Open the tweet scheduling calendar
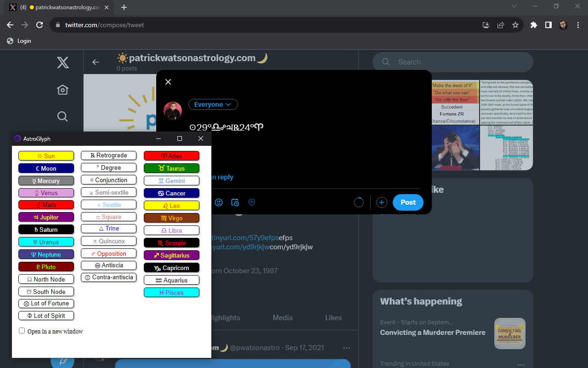The width and height of the screenshot is (588, 368). click(235, 202)
